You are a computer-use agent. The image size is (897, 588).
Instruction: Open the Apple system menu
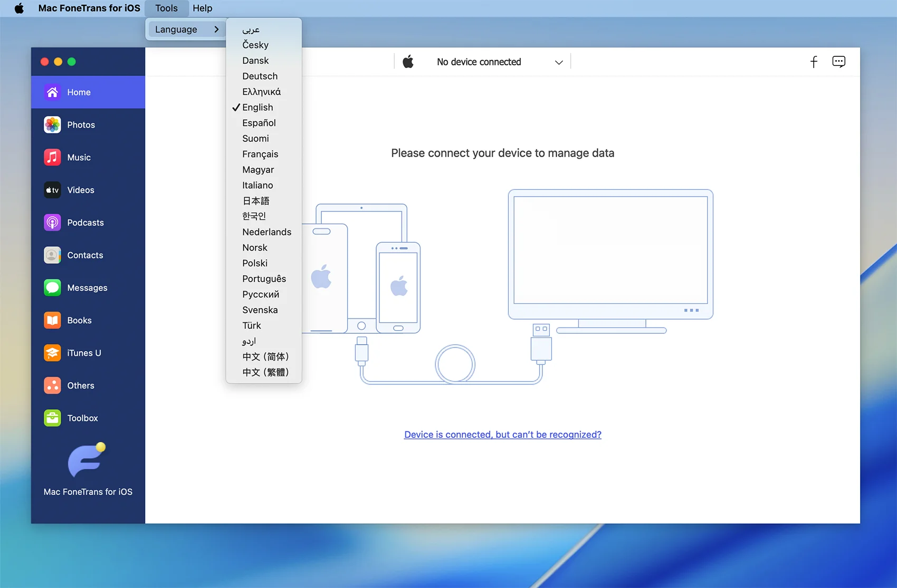click(x=19, y=8)
